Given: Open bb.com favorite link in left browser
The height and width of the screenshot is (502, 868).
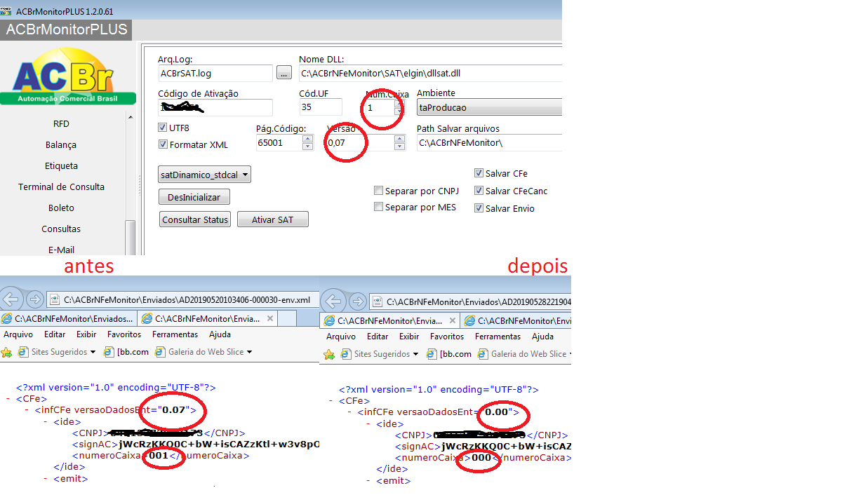Looking at the screenshot, I should coord(127,352).
